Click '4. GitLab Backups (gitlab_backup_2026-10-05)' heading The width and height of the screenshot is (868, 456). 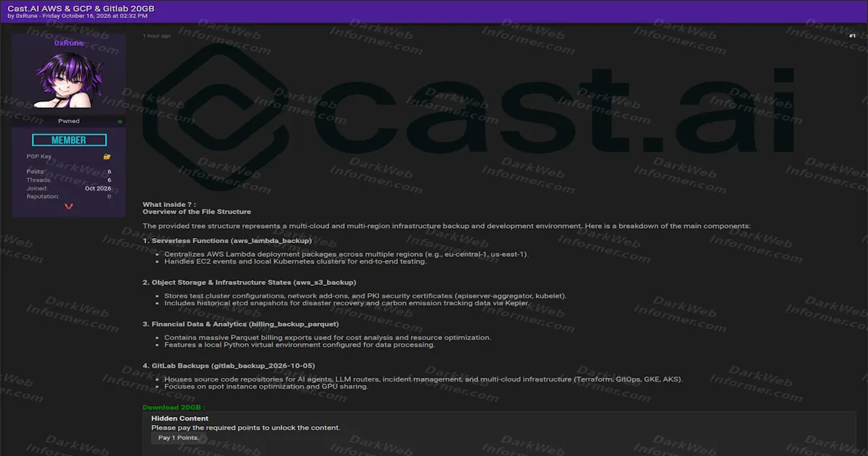click(229, 366)
